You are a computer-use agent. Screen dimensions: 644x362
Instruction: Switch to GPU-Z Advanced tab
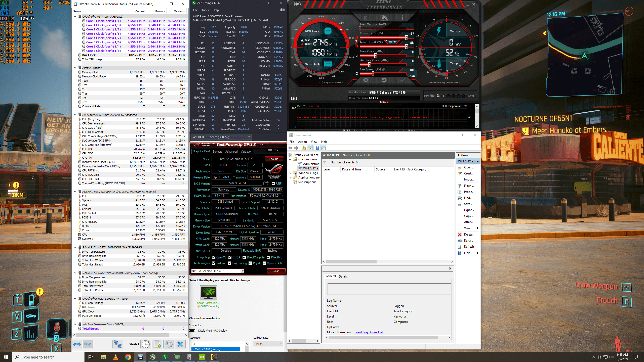point(231,152)
